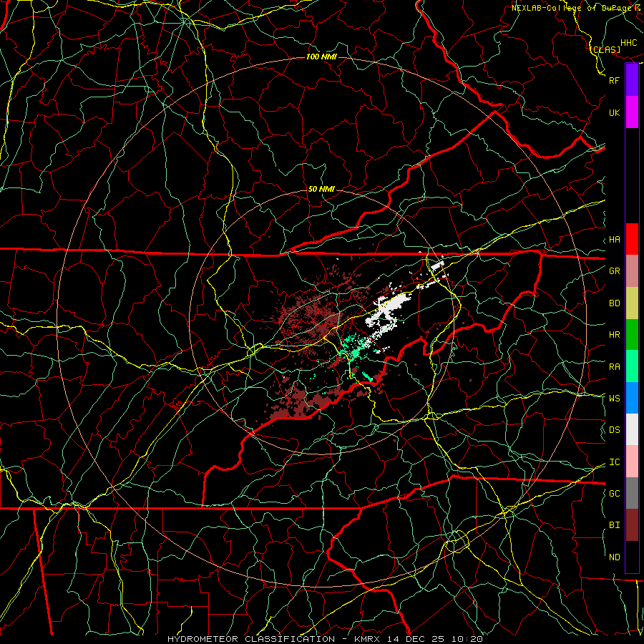Pick the HR green legend swatch

(632, 335)
